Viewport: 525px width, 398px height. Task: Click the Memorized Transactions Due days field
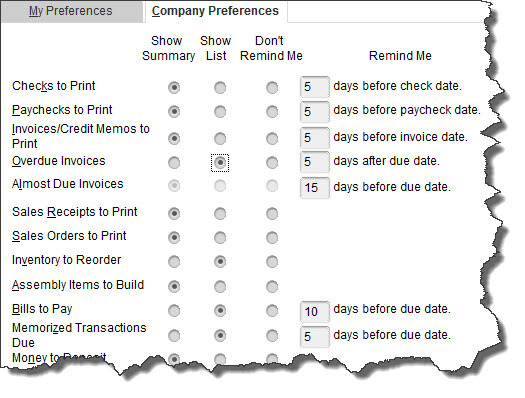click(315, 336)
